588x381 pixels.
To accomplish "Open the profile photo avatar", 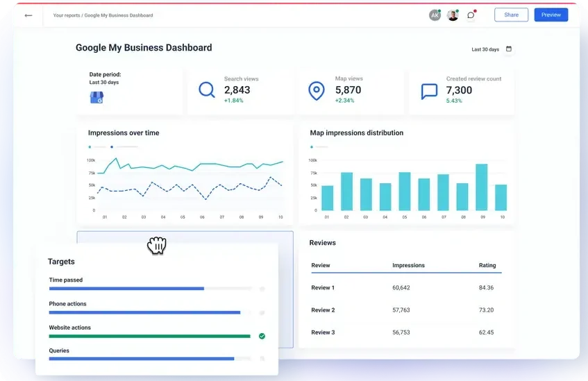I will 453,15.
